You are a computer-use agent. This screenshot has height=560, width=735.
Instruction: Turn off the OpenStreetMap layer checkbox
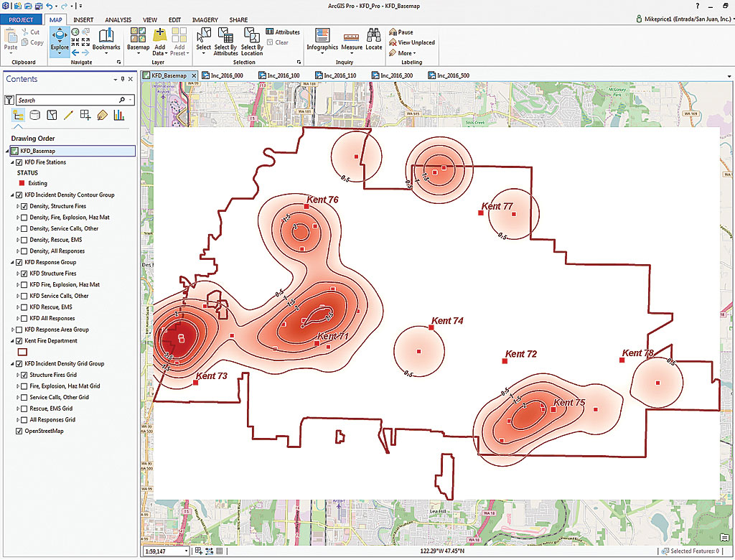(19, 431)
